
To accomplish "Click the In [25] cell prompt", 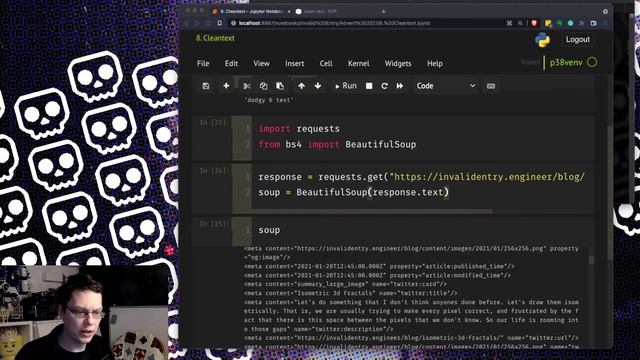I will pyautogui.click(x=214, y=224).
